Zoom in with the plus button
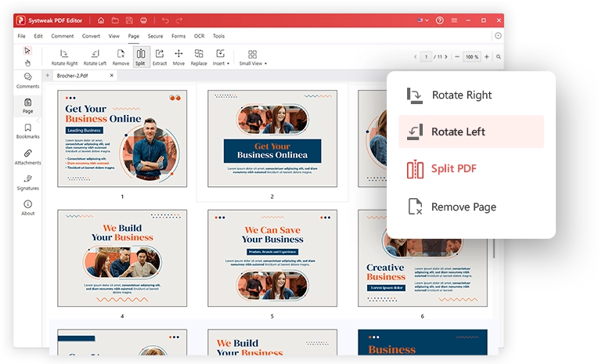602x364 pixels. 486,57
